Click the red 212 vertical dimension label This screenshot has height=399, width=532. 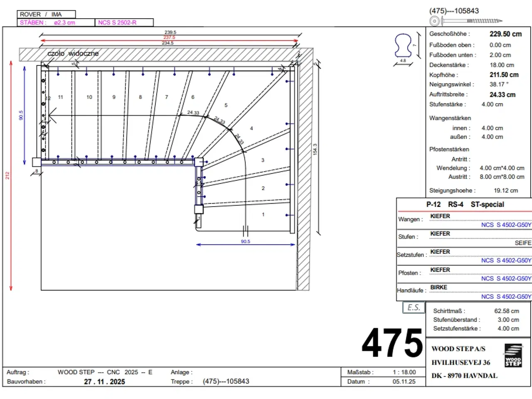pos(7,175)
